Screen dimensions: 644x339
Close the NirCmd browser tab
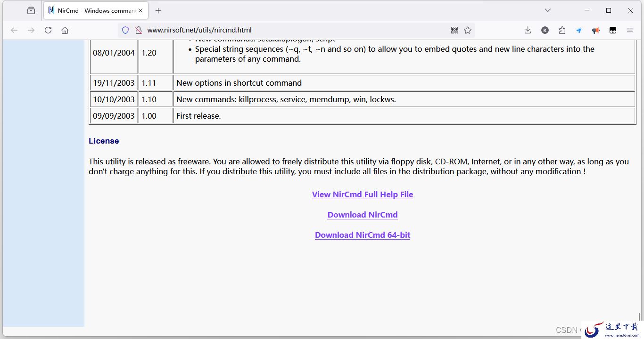click(x=140, y=10)
